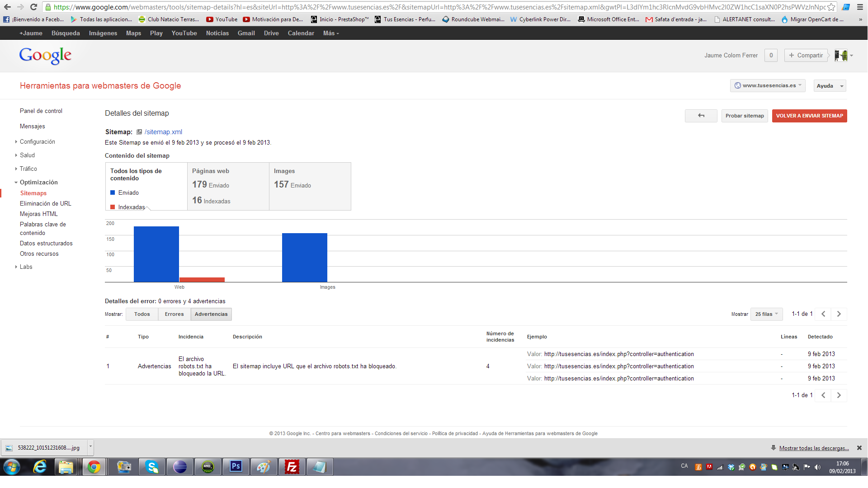Open the 25 filas rows dropdown
The height and width of the screenshot is (488, 868).
click(x=766, y=314)
